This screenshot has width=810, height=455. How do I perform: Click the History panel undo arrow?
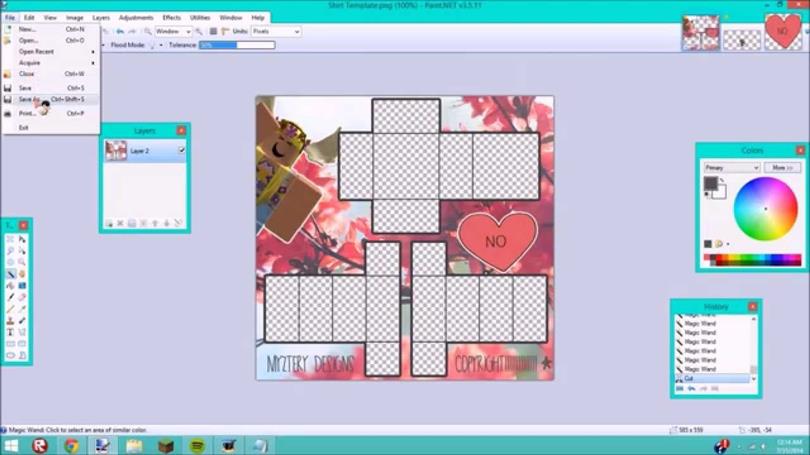point(691,388)
